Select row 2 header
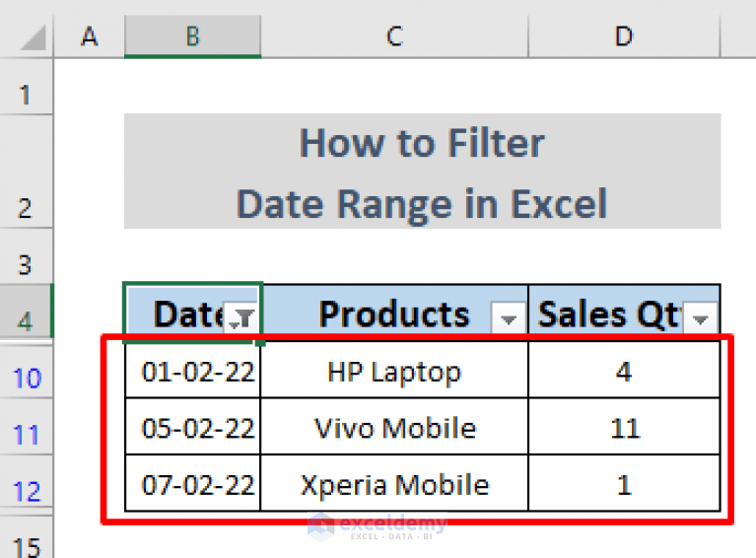This screenshot has height=558, width=756. click(26, 172)
